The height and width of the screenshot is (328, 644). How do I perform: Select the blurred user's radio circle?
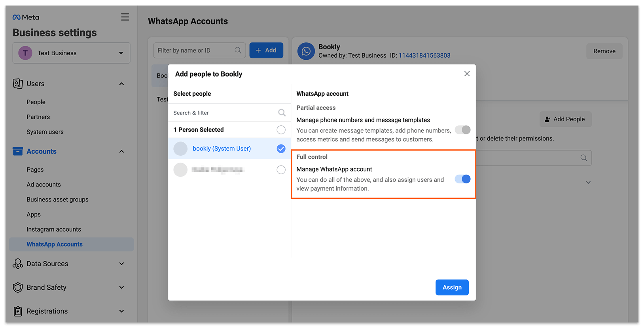click(281, 170)
